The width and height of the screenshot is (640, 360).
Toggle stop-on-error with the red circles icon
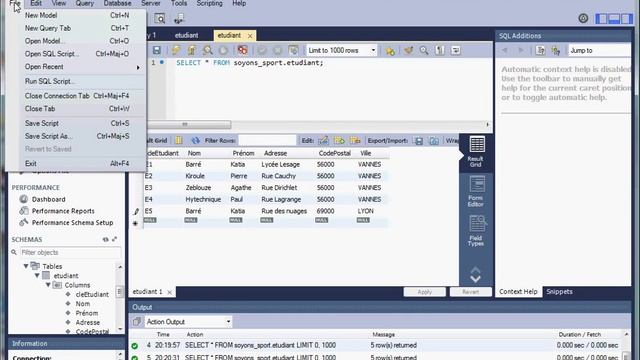pos(243,50)
